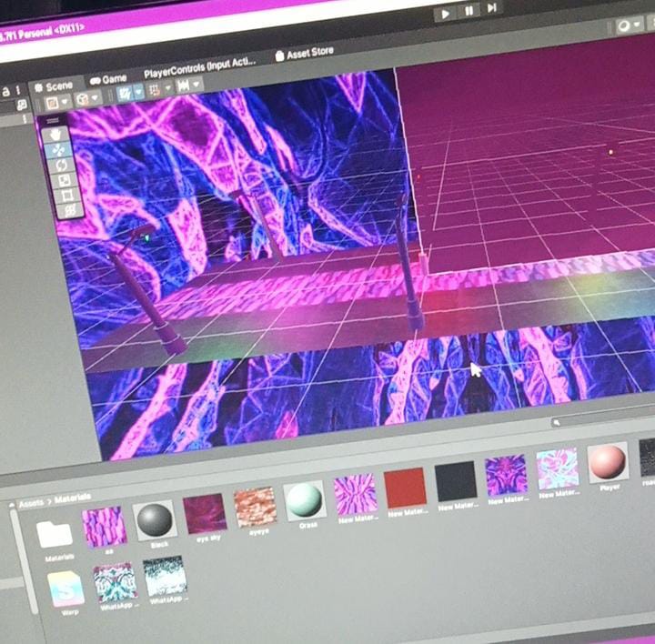Click the toolbar icon right of snap increment
The height and width of the screenshot is (644, 655).
point(183,86)
